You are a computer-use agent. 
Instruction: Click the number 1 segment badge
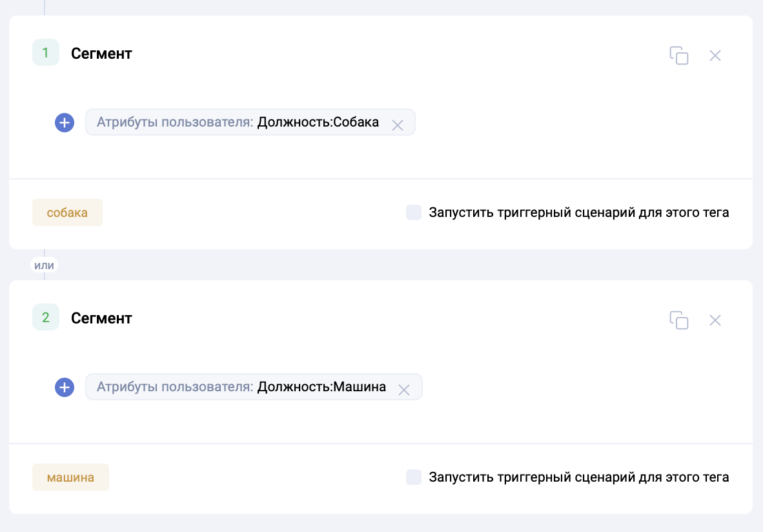(x=46, y=53)
